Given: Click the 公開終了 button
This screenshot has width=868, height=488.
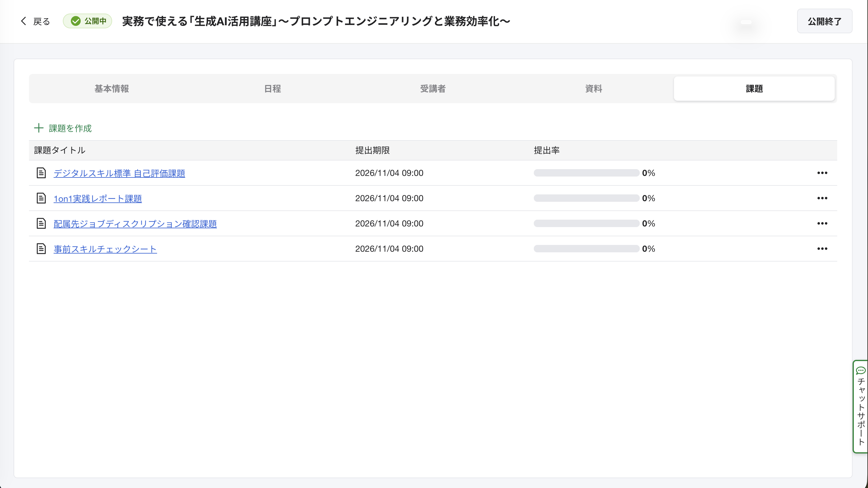Looking at the screenshot, I should point(825,21).
